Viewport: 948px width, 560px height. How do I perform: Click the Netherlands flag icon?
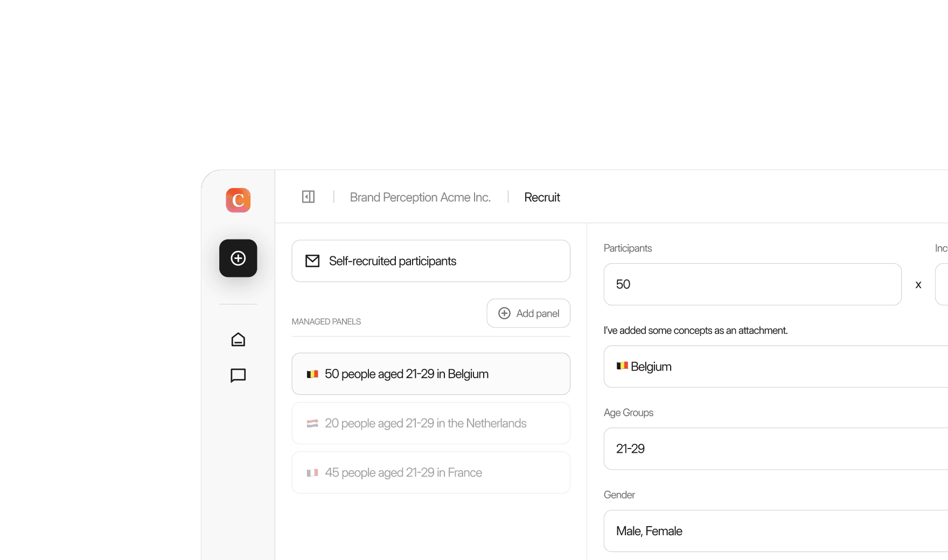click(312, 424)
